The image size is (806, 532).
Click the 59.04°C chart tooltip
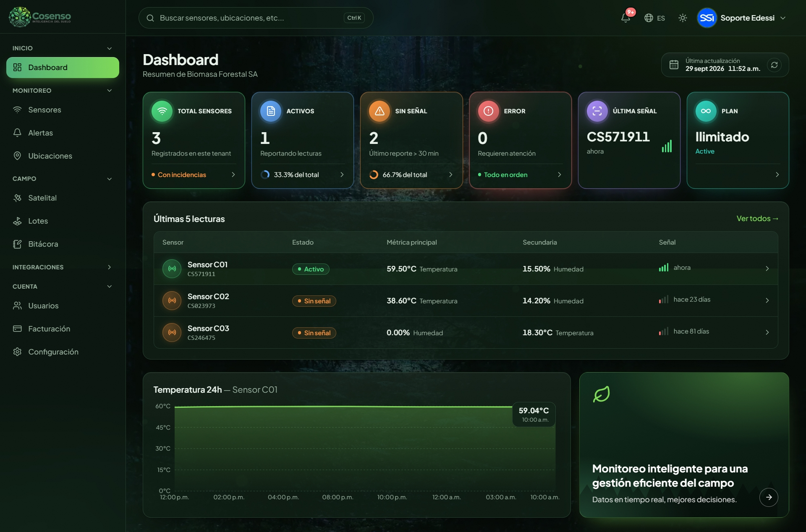pos(534,415)
